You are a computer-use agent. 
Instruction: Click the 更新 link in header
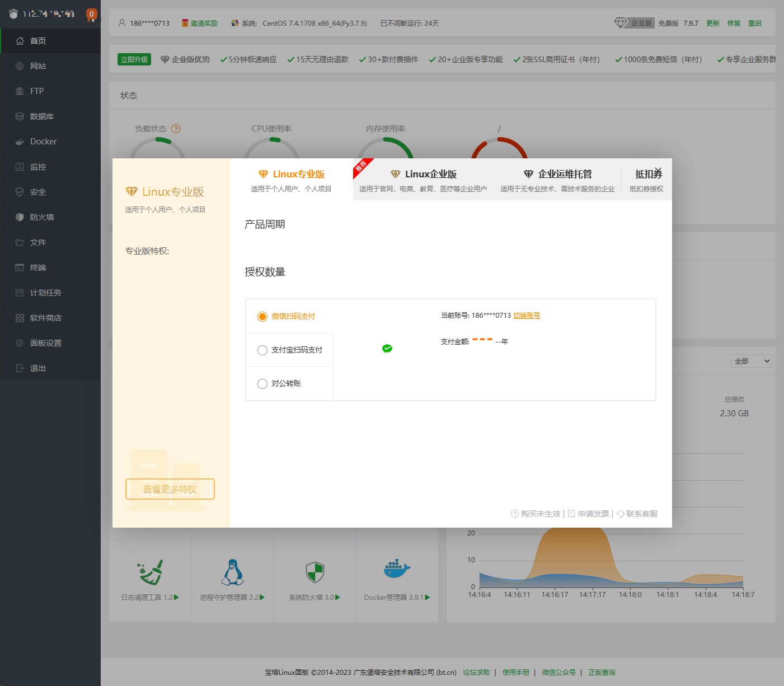click(x=713, y=23)
